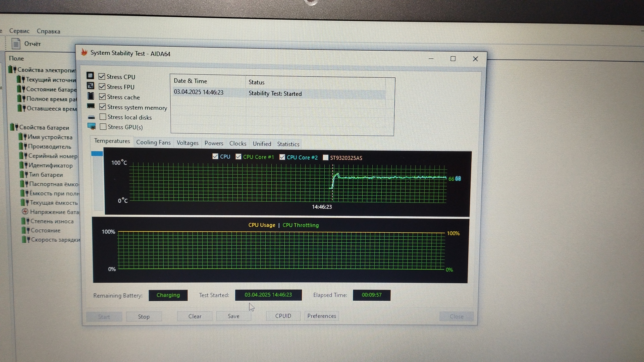Open the Справка menu
This screenshot has height=362, width=644.
[x=48, y=31]
